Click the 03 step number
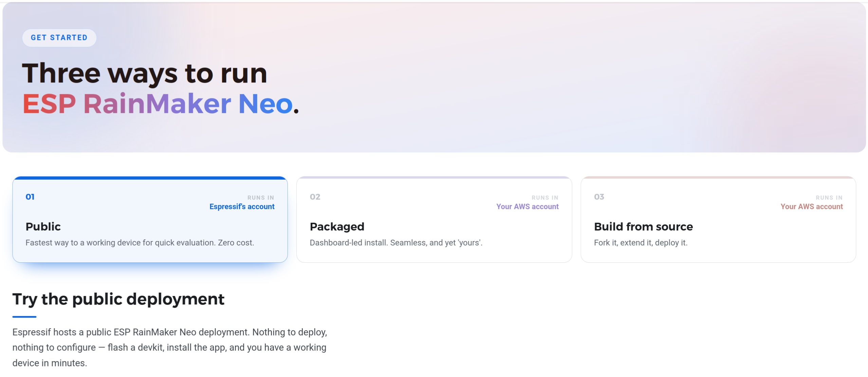The image size is (868, 377). click(x=599, y=197)
